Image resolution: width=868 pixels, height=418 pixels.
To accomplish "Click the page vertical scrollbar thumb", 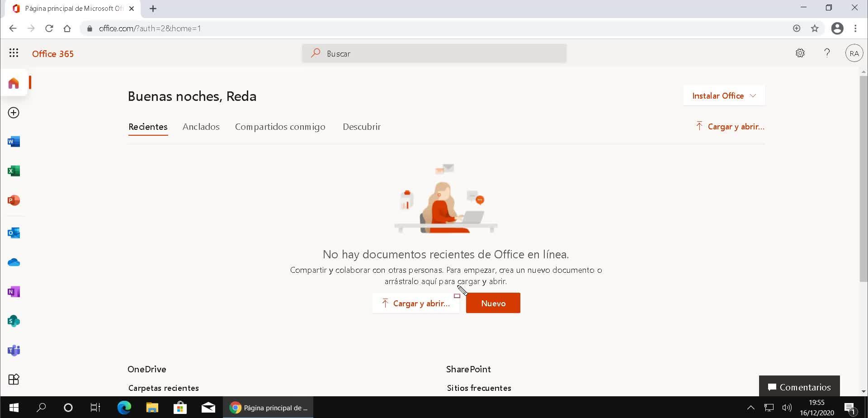I will pyautogui.click(x=863, y=179).
